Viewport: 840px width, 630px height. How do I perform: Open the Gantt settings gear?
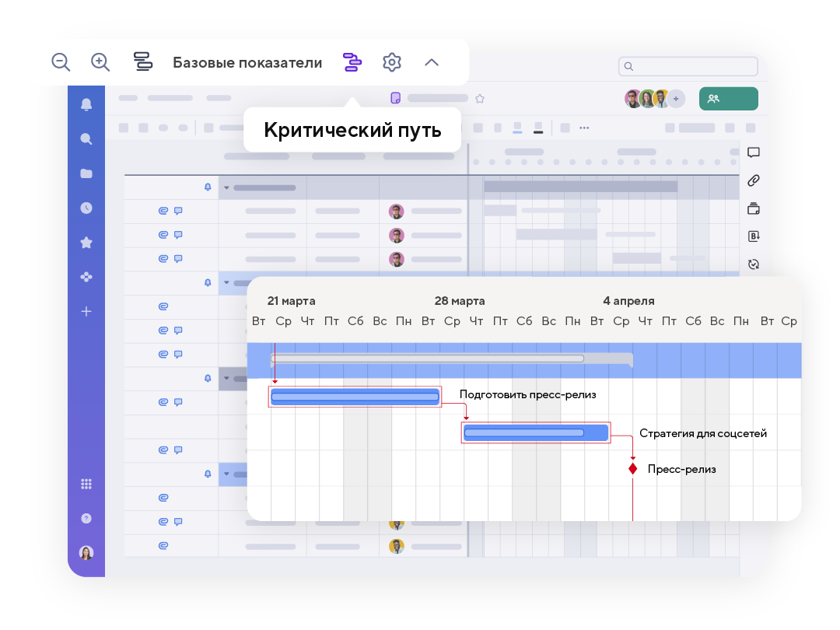click(x=392, y=62)
